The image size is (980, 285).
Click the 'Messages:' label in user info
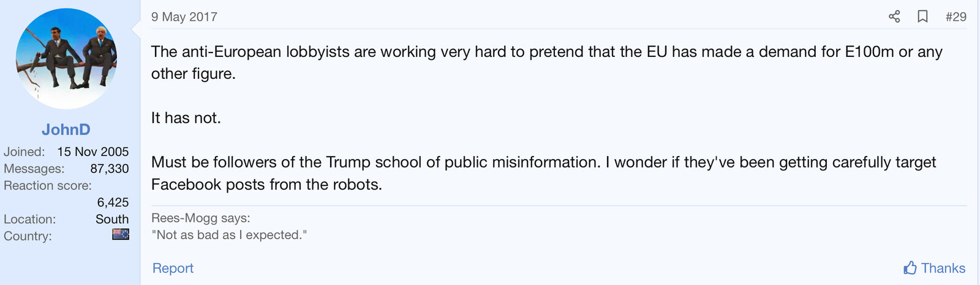[x=34, y=169]
